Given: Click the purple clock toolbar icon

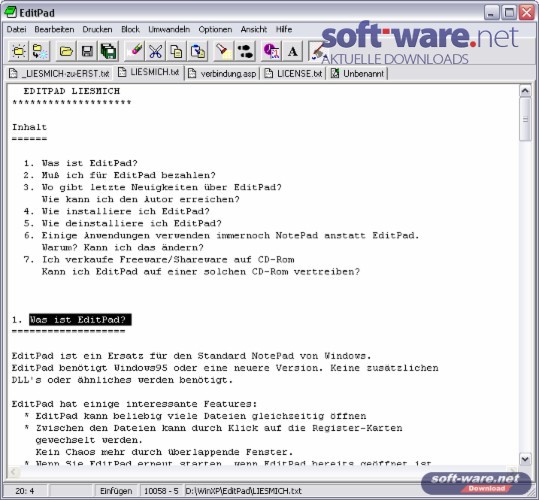Looking at the screenshot, I should coord(271,52).
